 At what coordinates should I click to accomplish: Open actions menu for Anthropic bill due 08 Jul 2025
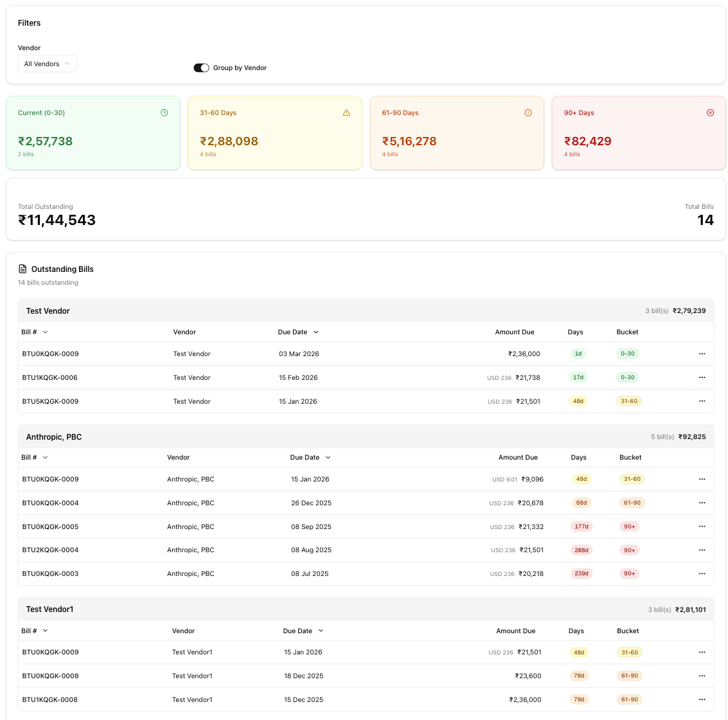tap(702, 573)
